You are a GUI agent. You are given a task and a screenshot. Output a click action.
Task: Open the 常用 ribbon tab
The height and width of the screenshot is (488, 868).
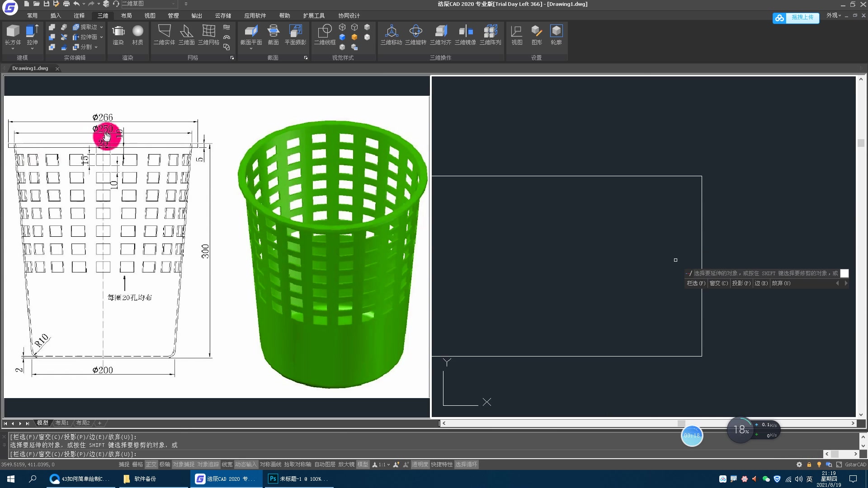point(32,15)
